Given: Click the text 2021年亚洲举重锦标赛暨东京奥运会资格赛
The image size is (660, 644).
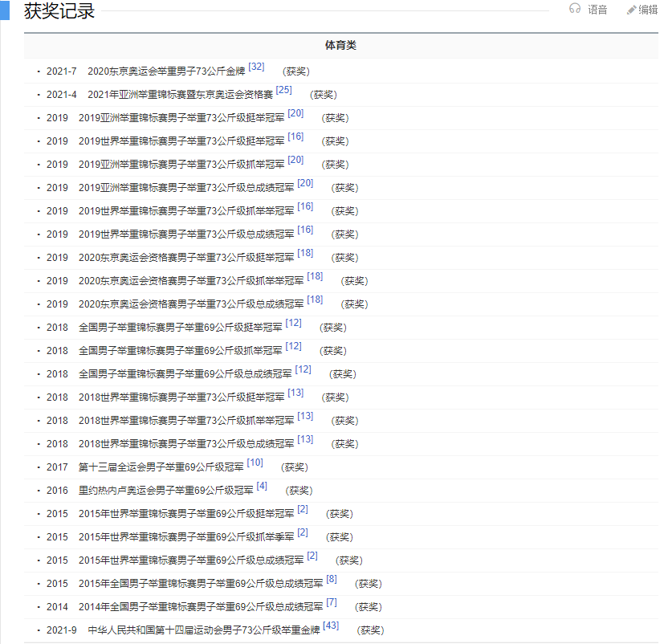Looking at the screenshot, I should coord(180,94).
